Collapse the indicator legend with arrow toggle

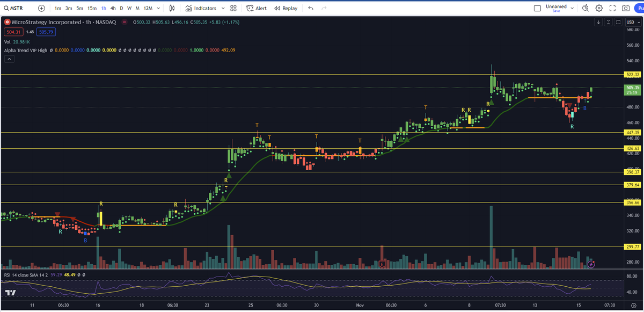[x=8, y=59]
